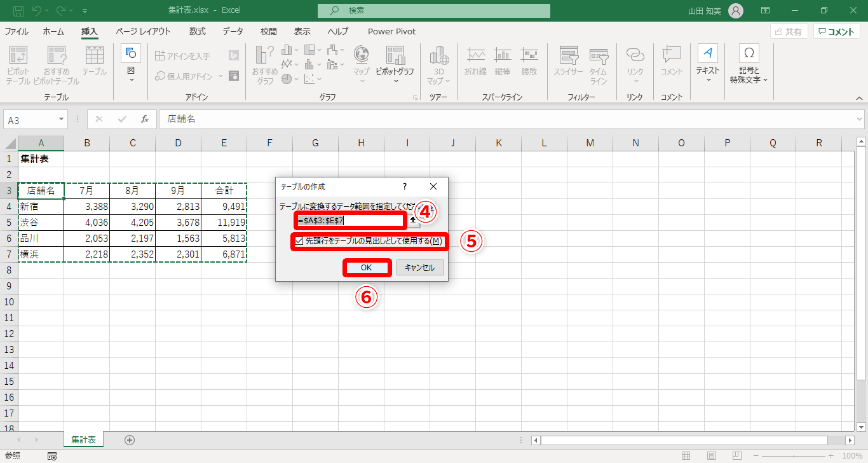Click the account avatar for 山田 知美
Viewport: 868px width, 463px height.
click(x=736, y=11)
